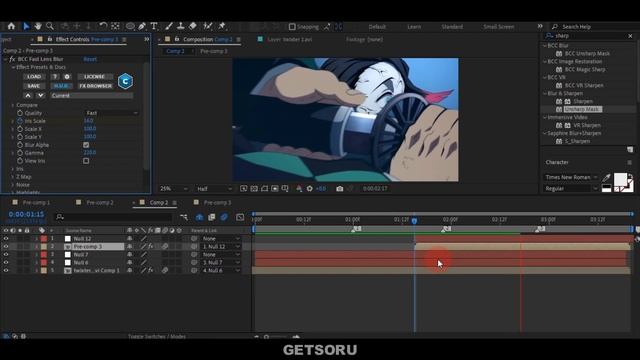Screen dimensions: 640x360
Task: Switch to the Pre-comp 3 timeline tab
Action: [217, 202]
